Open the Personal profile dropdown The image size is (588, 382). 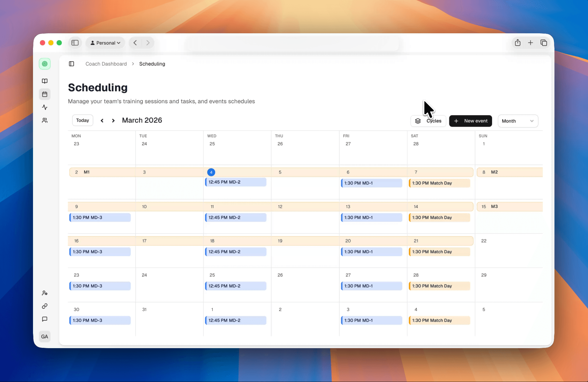point(105,43)
